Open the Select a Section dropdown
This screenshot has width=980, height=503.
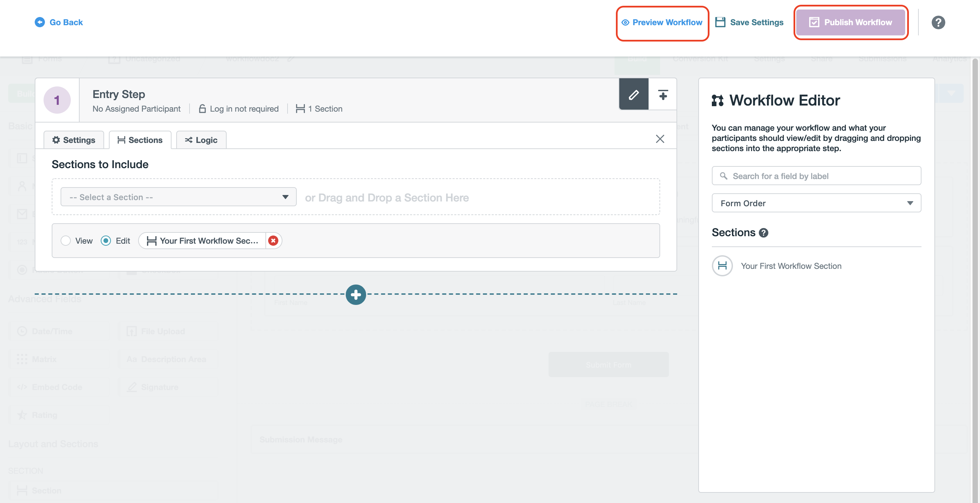point(178,197)
